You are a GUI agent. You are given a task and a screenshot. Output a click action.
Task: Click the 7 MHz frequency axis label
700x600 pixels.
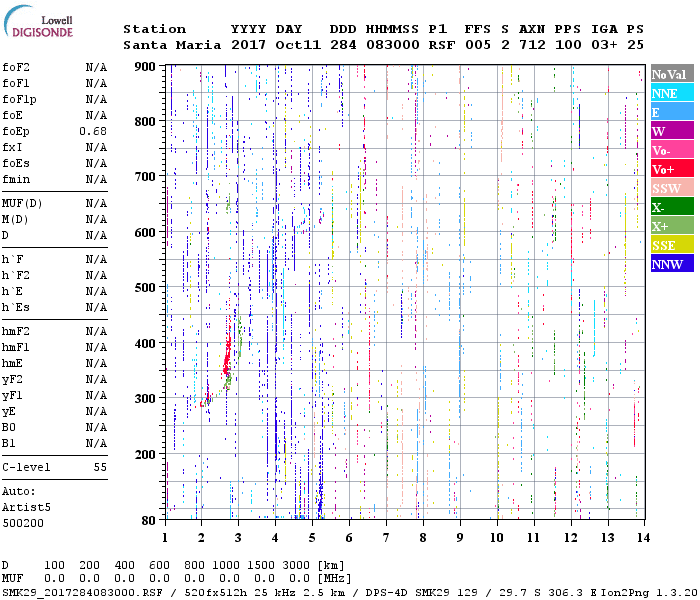click(x=386, y=538)
